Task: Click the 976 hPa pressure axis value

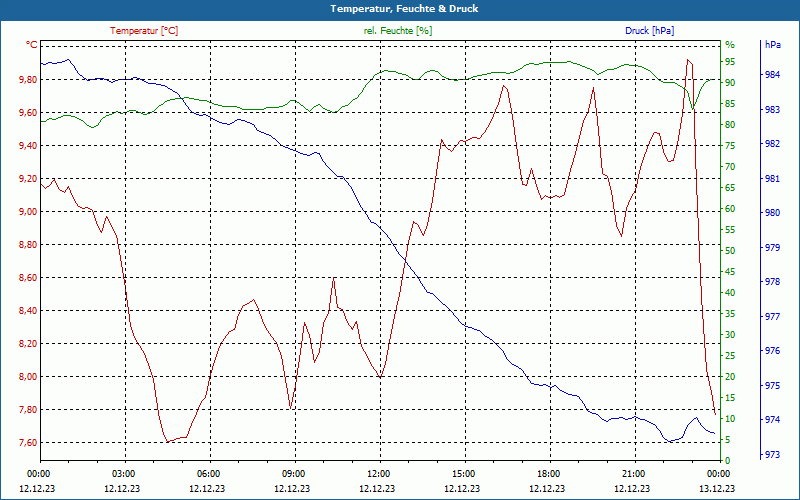Action: (x=773, y=351)
